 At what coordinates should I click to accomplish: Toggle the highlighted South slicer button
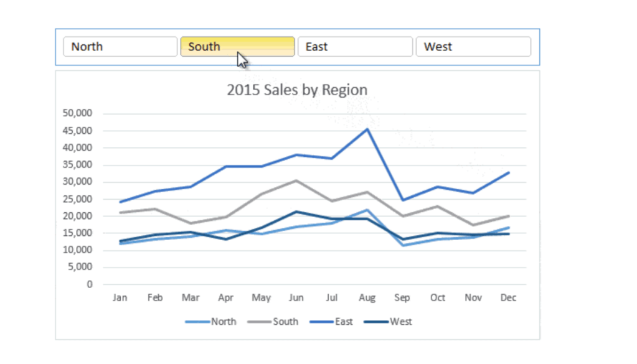tap(237, 47)
